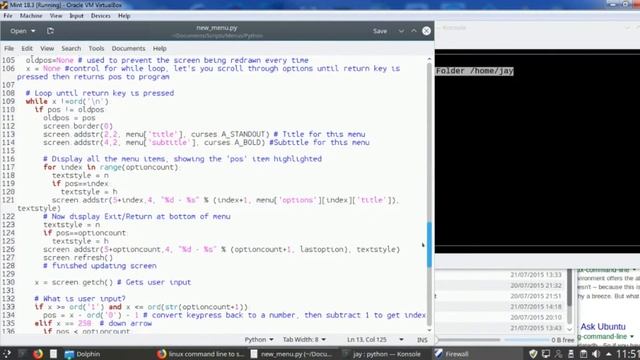Click the gedit window maximize chevron
640x360 pixels.
tap(414, 31)
